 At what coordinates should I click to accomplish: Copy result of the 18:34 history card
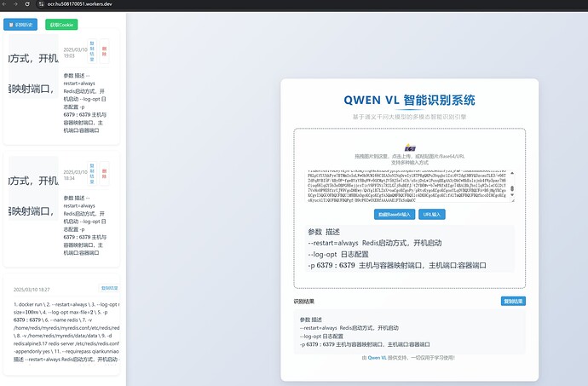coord(92,174)
